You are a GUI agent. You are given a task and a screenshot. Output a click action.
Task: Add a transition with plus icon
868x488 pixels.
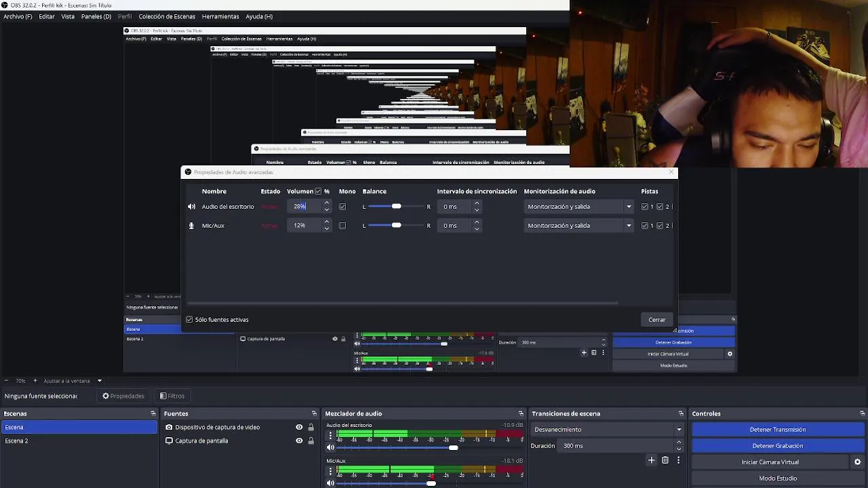point(651,460)
